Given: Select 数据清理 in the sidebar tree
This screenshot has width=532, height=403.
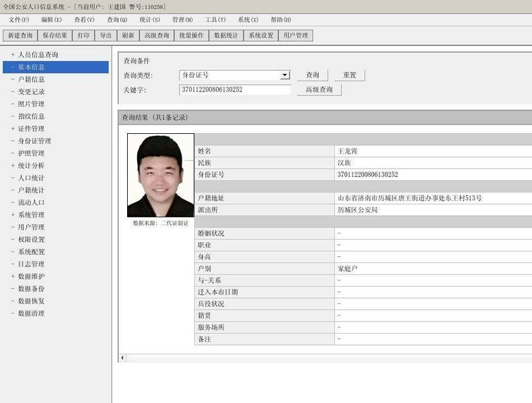Looking at the screenshot, I should 31,314.
